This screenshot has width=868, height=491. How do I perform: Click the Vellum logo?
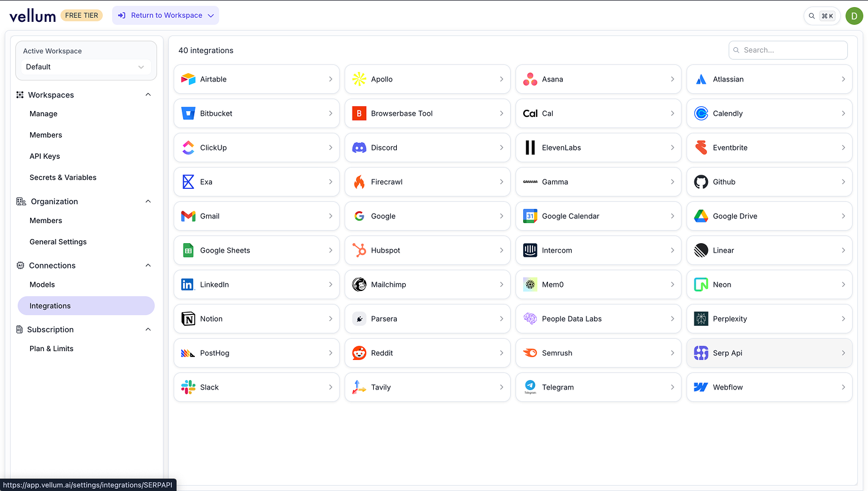tap(32, 16)
